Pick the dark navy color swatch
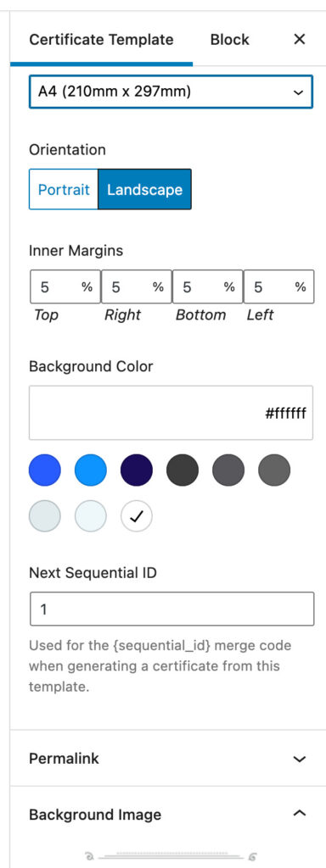This screenshot has width=326, height=868. tap(137, 470)
